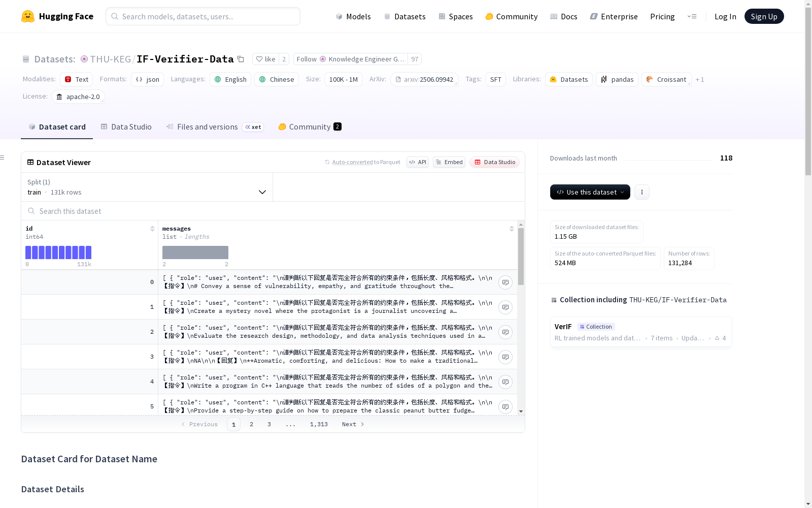Image resolution: width=812 pixels, height=508 pixels.
Task: Select the pandas library tag
Action: click(x=617, y=79)
